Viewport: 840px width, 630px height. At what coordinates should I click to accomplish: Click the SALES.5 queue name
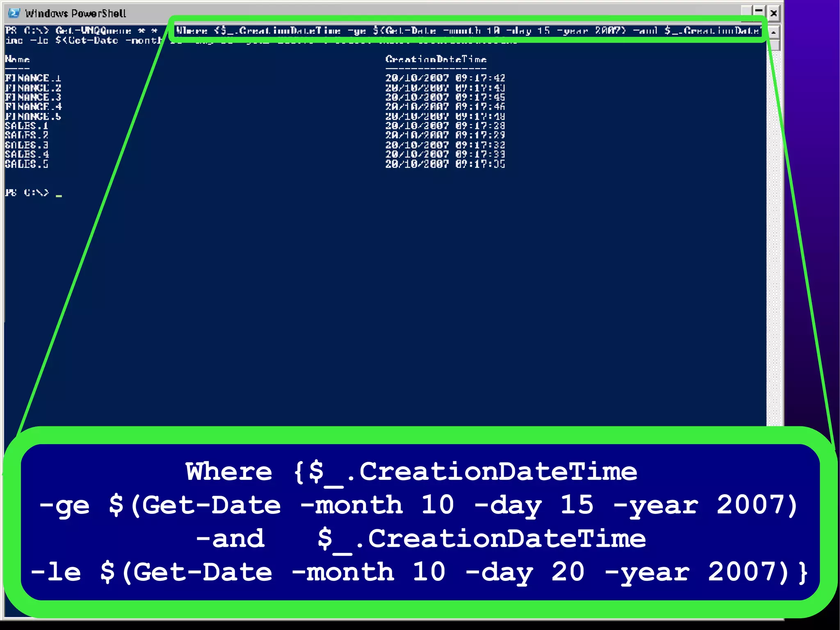coord(27,164)
